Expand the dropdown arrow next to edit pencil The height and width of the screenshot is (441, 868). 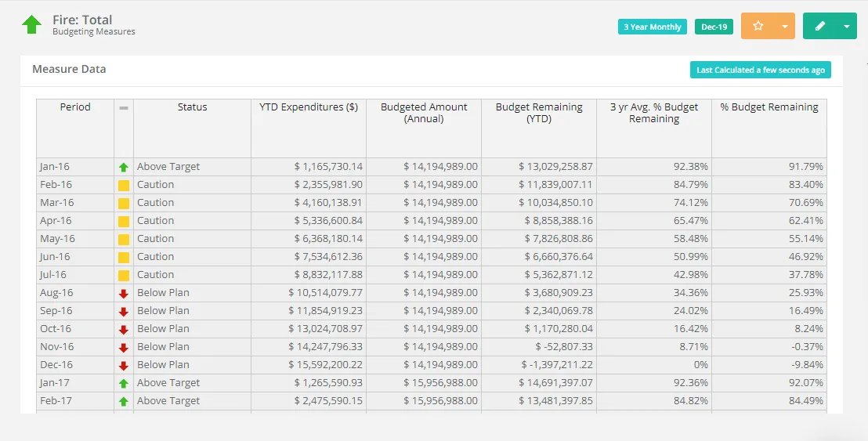click(846, 26)
